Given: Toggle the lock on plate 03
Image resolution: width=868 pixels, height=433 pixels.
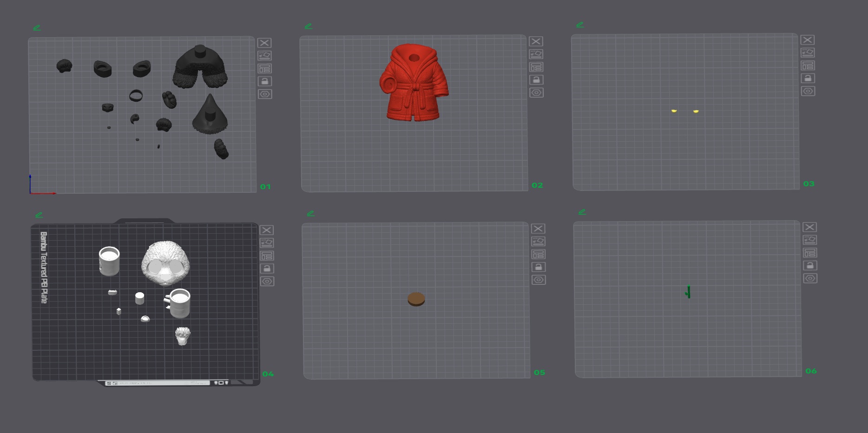Looking at the screenshot, I should pyautogui.click(x=808, y=79).
